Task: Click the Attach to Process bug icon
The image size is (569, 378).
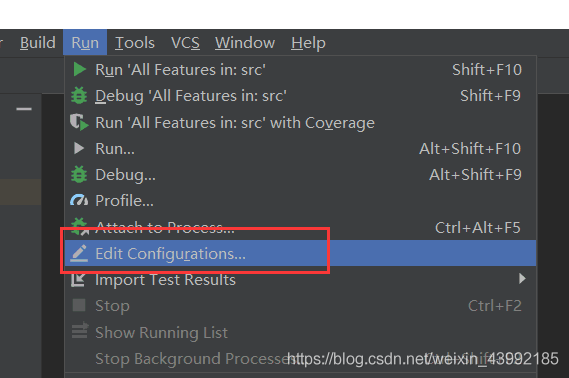Action: coord(79,226)
